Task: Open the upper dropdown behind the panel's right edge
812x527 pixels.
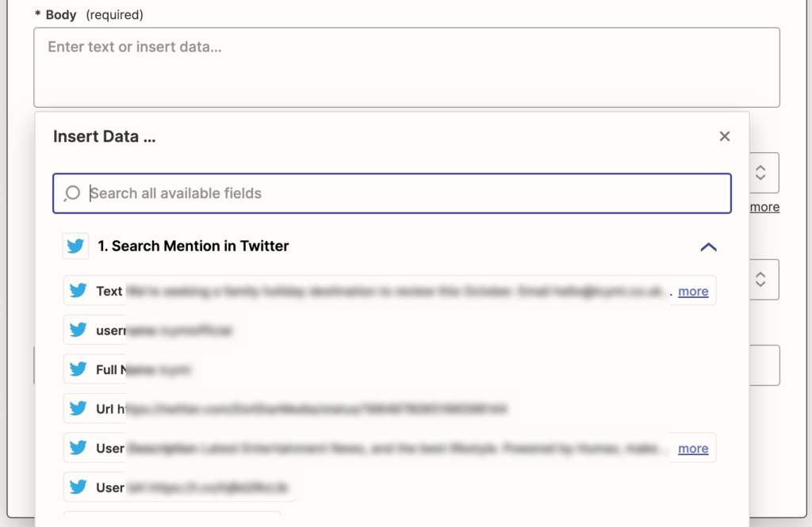Action: pos(760,173)
